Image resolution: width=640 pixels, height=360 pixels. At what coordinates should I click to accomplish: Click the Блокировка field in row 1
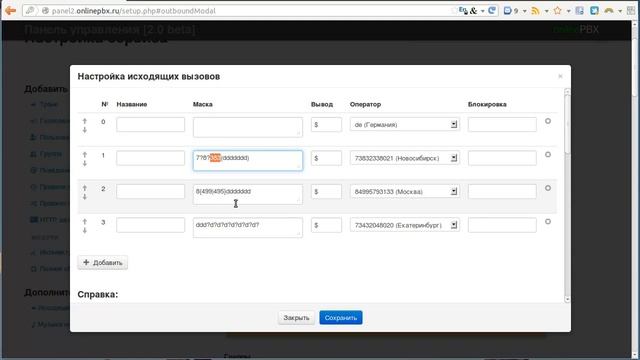tap(502, 158)
